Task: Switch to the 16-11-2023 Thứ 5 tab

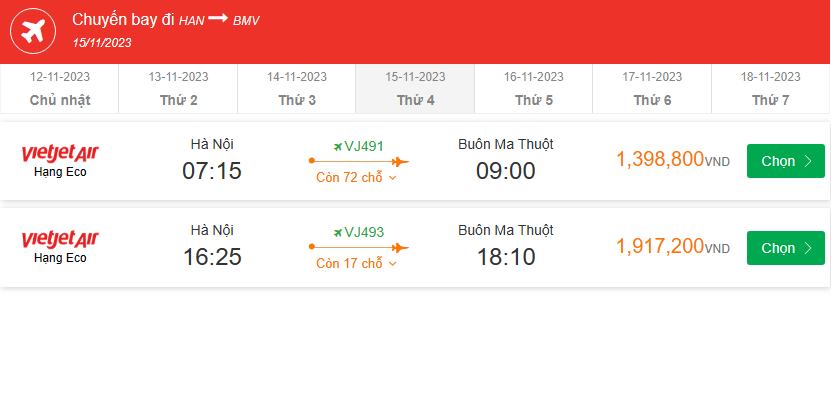Action: pos(534,88)
